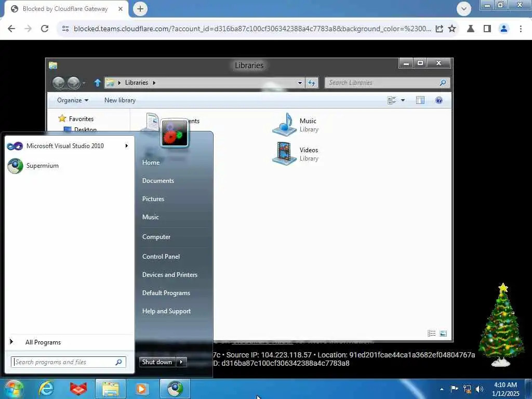This screenshot has width=532, height=399.
Task: Launch Microsoft Visual Studio 2010 from Start menu
Action: tap(65, 146)
